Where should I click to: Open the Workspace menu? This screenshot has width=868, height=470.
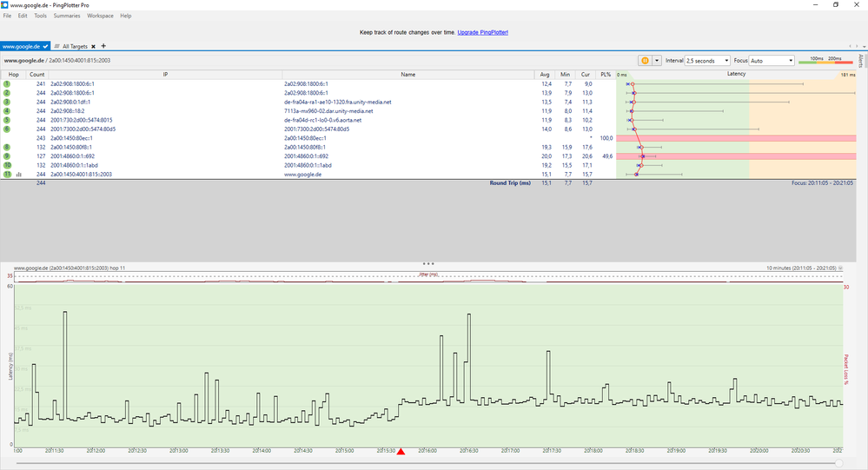click(100, 16)
